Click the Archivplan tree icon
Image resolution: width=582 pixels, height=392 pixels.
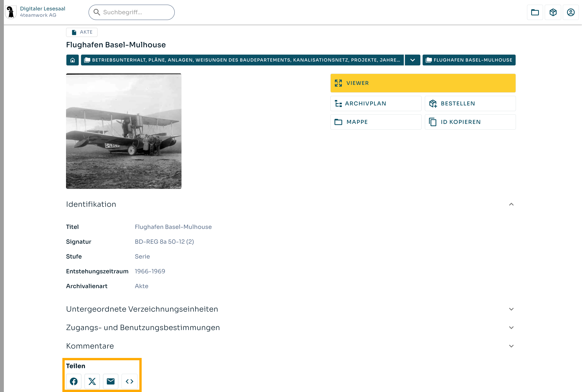pyautogui.click(x=338, y=103)
